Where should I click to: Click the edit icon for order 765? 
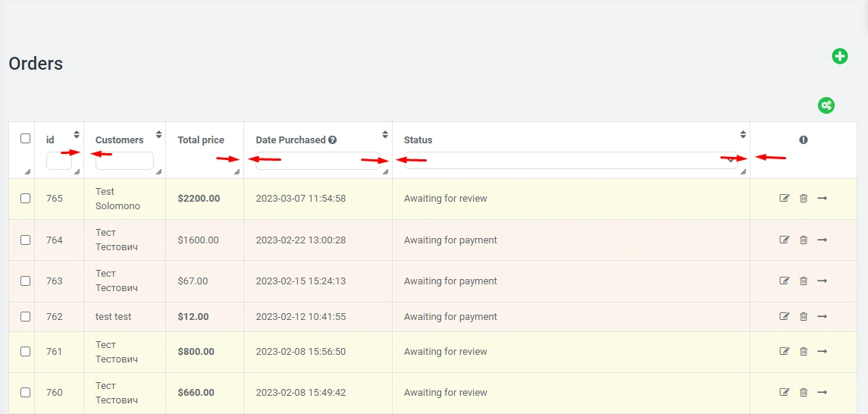pyautogui.click(x=785, y=199)
